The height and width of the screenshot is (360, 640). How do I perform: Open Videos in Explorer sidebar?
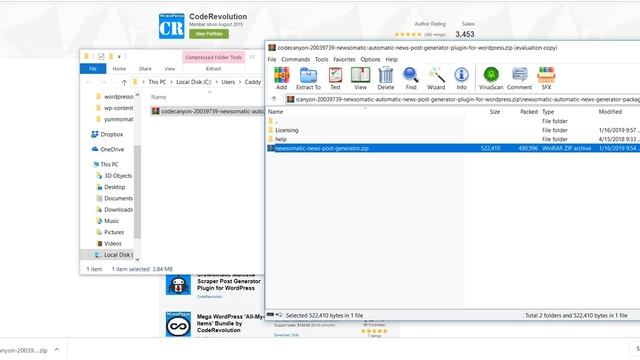click(x=109, y=243)
